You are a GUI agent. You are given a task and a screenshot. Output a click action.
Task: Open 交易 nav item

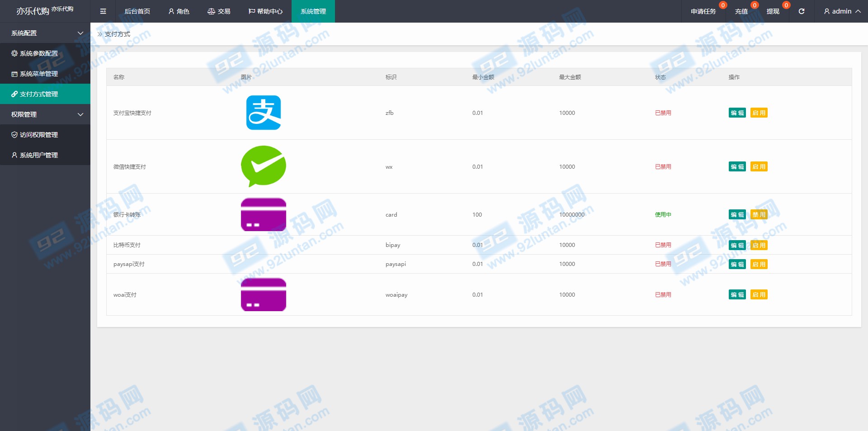click(219, 11)
